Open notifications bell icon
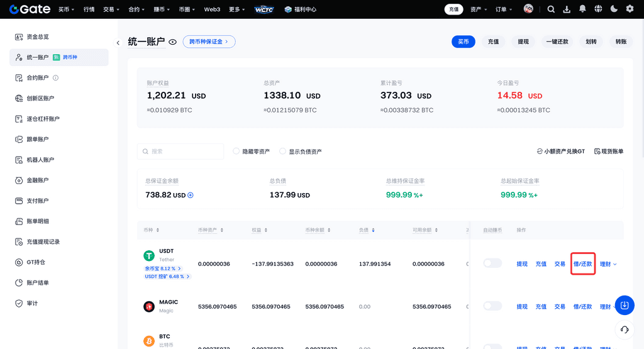 tap(582, 9)
